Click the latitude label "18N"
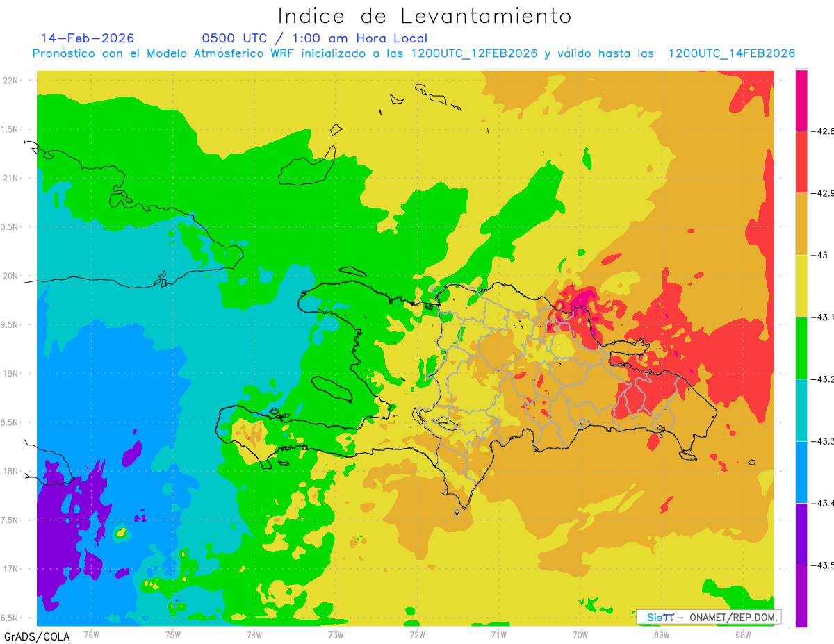Viewport: 834px width, 644px height. click(x=12, y=471)
